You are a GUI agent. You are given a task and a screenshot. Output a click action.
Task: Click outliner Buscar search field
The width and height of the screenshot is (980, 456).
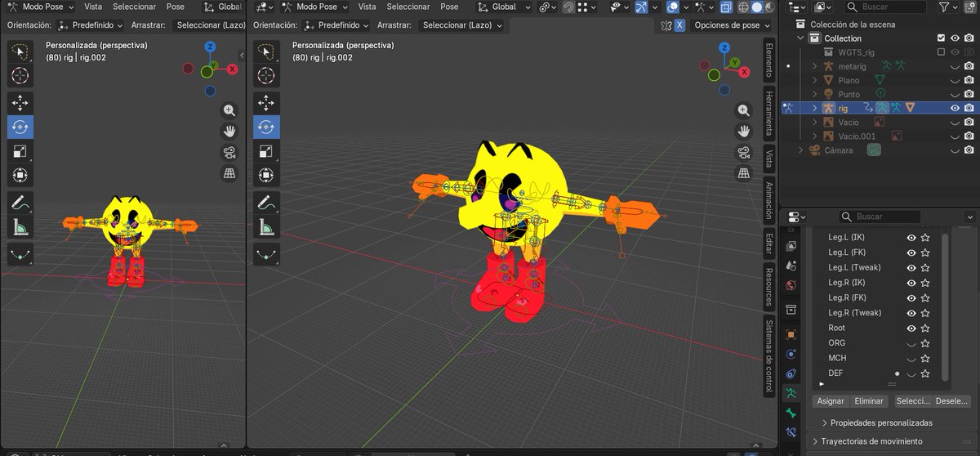pos(886,7)
